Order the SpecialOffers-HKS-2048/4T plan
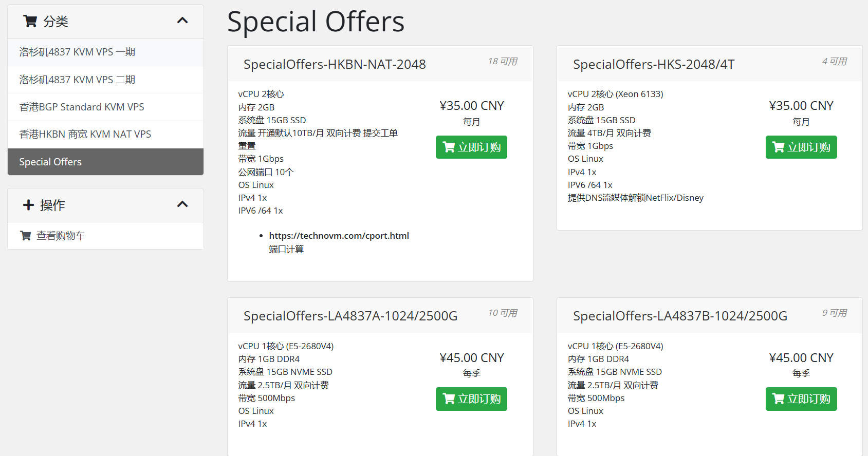The height and width of the screenshot is (456, 868). click(x=801, y=147)
